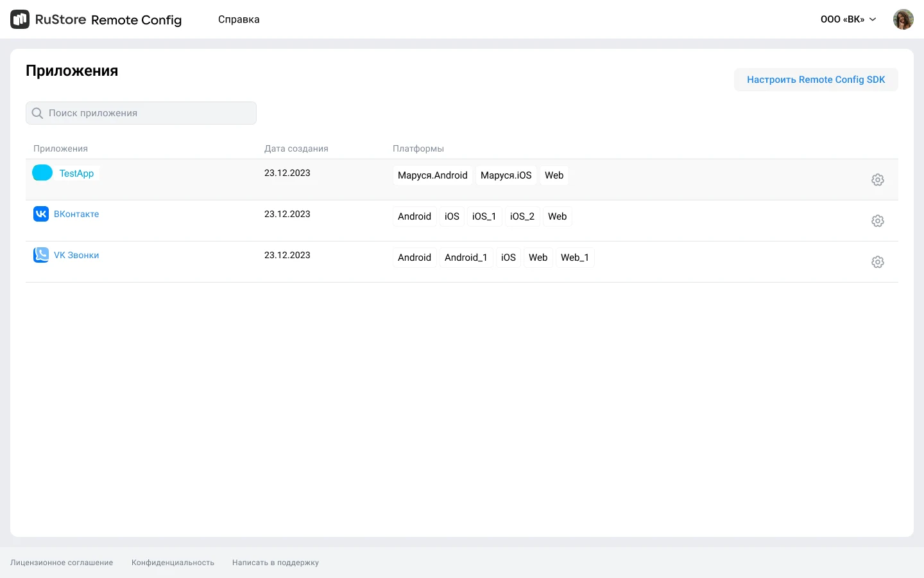Click the Дата создания column header

296,148
